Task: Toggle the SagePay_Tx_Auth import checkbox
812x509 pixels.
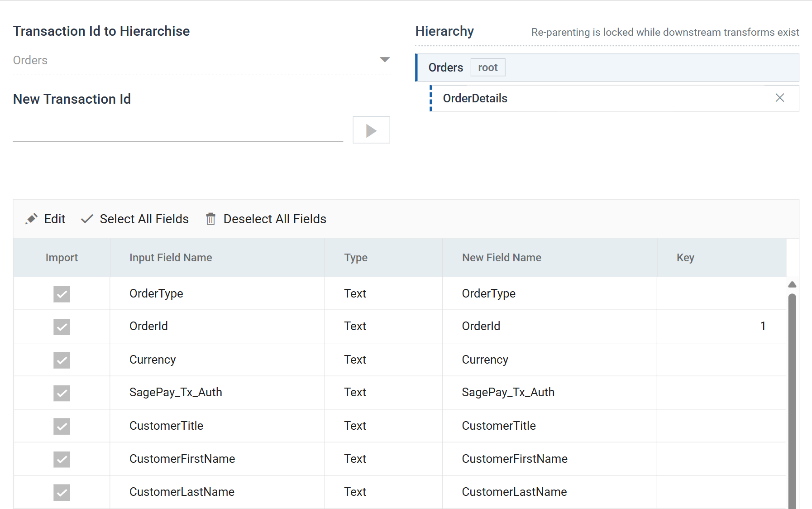Action: pyautogui.click(x=62, y=393)
